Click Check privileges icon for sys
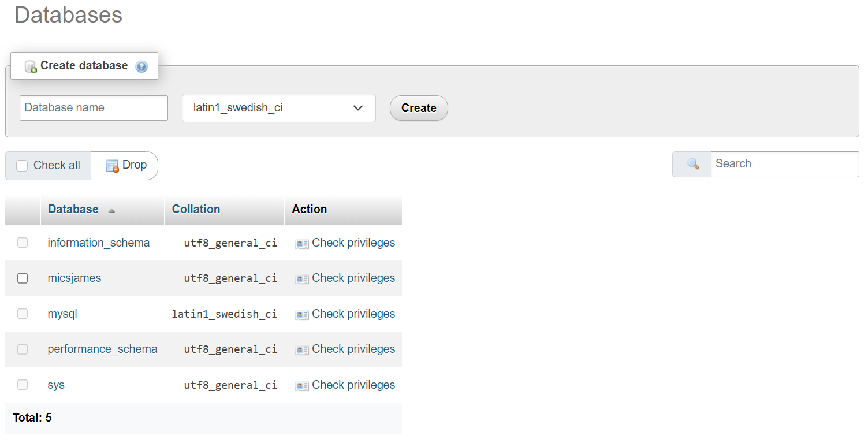Viewport: 868px width, 443px height. pos(301,385)
